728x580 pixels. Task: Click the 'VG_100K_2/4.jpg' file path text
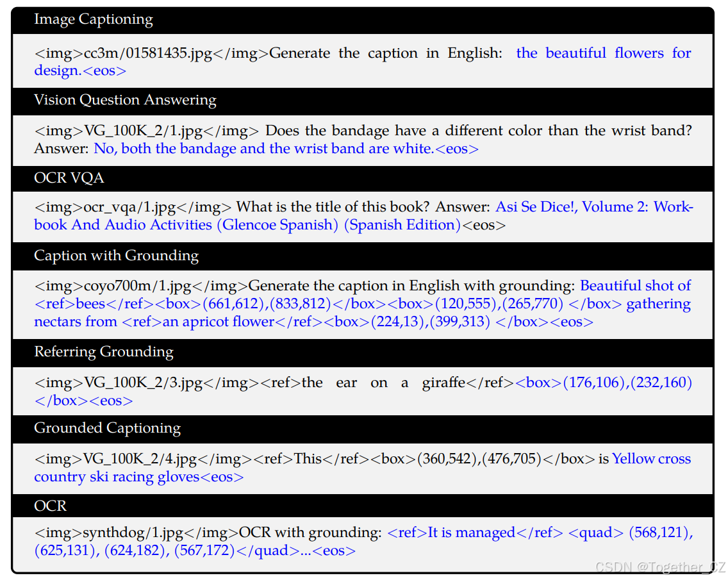(140, 460)
